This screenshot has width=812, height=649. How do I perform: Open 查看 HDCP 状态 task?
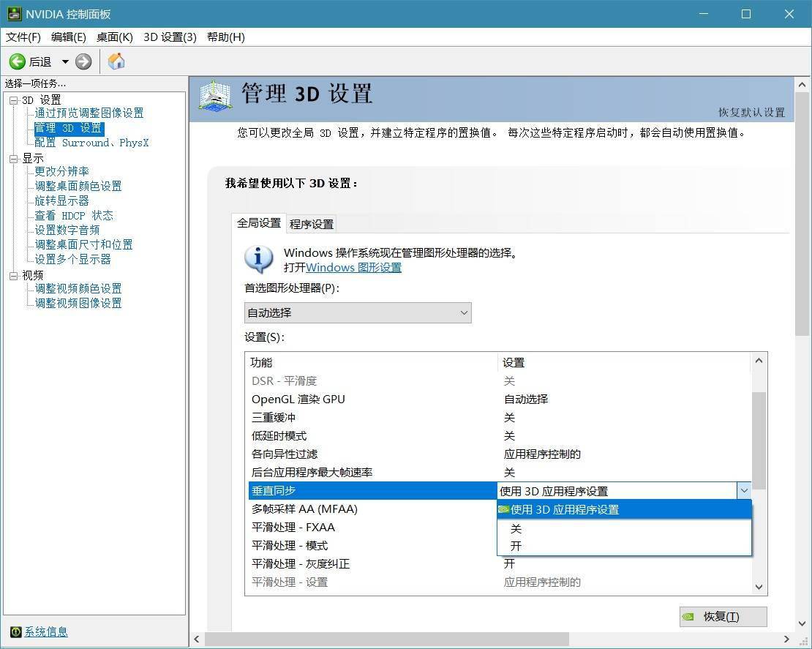[x=74, y=215]
